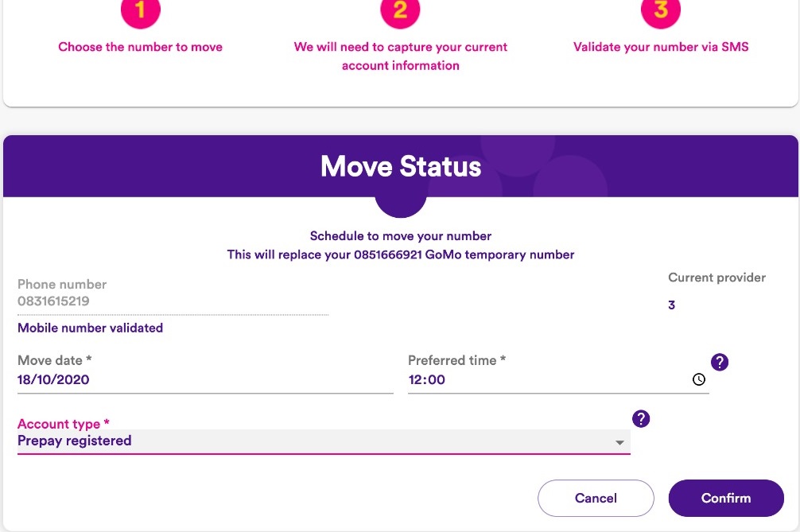Select the 'Prepay registered' account type value
Viewport: 800px width, 532px height.
[75, 441]
